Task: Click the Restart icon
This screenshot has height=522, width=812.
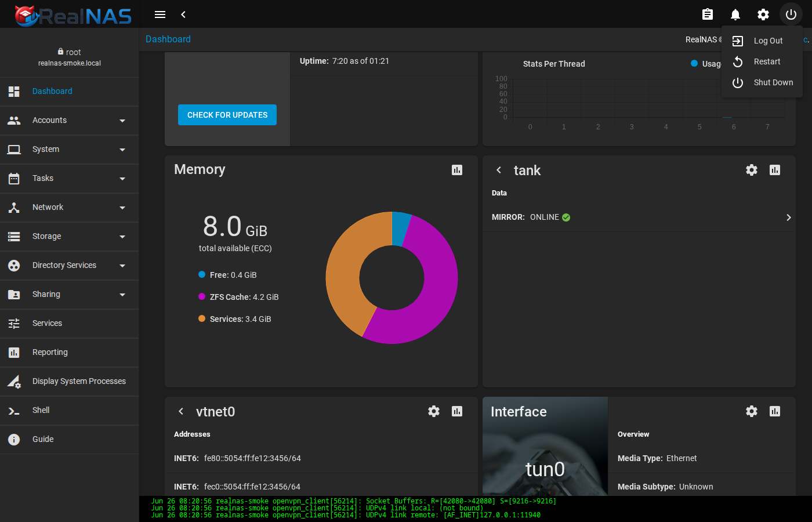Action: (x=738, y=61)
